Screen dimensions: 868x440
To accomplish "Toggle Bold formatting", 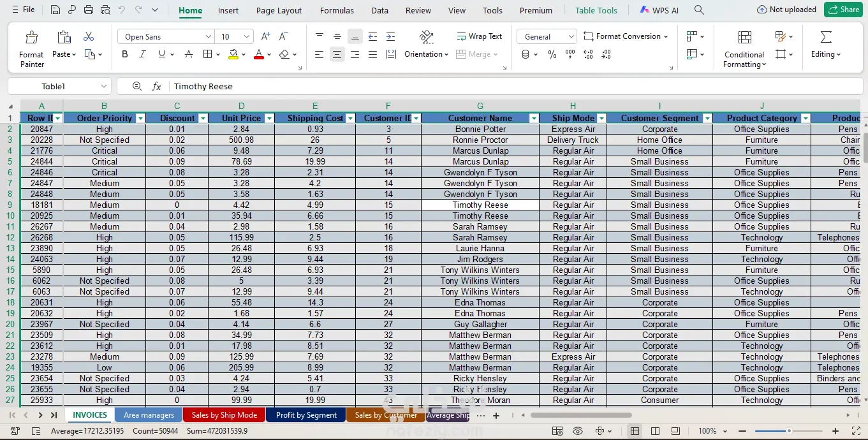I will click(125, 54).
